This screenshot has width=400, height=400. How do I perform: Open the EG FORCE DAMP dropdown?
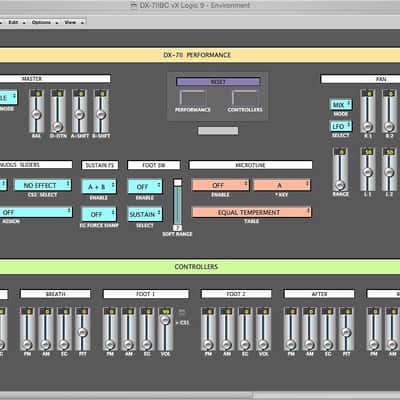point(99,214)
